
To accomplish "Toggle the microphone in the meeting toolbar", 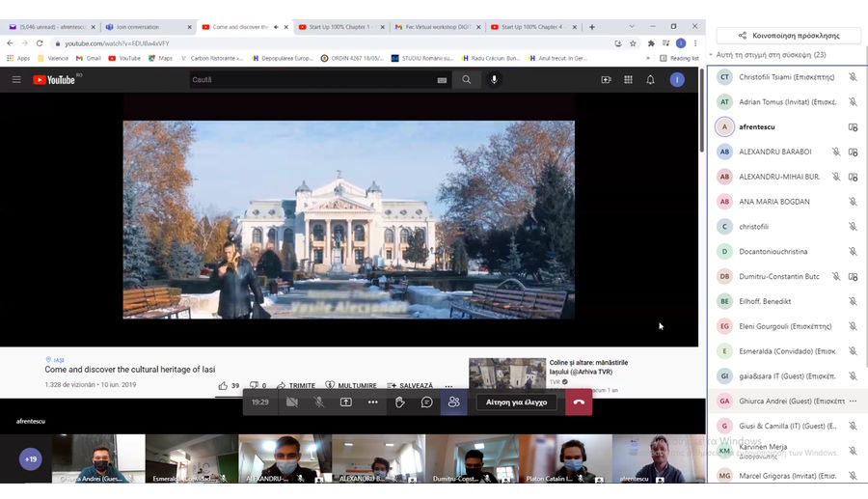I will point(319,402).
